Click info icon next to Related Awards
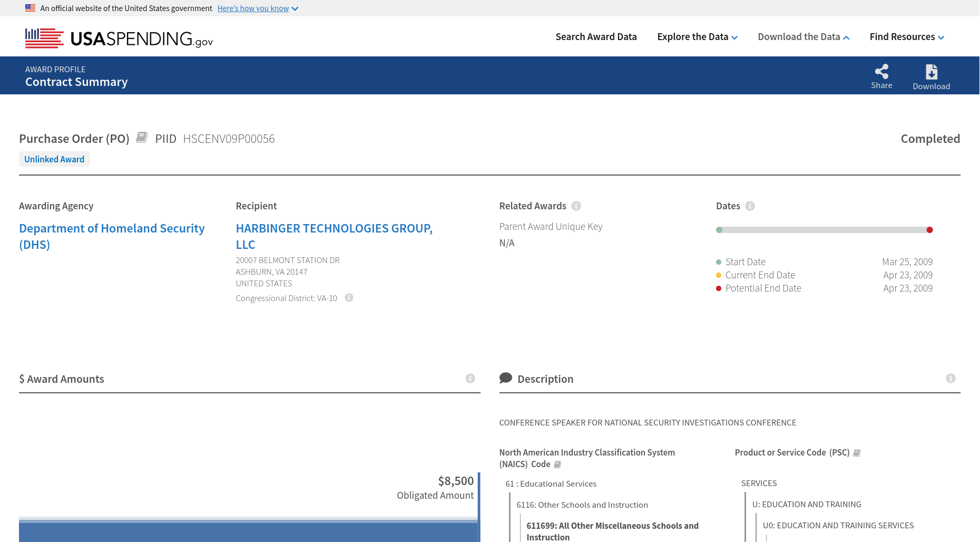The image size is (980, 542). (x=576, y=206)
